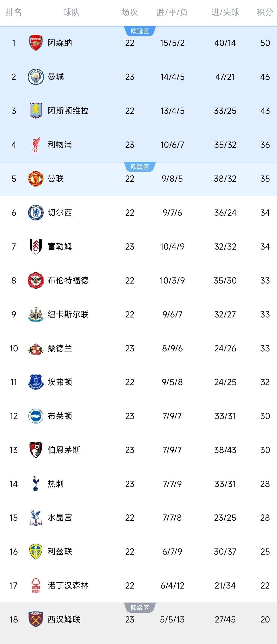Viewport: 277px width, 644px height.
Task: Click the 排名 column header
Action: tap(13, 12)
